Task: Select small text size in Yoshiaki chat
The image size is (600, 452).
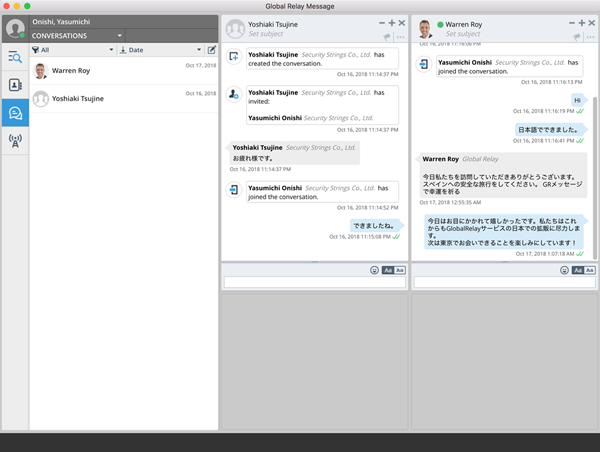Action: (400, 270)
